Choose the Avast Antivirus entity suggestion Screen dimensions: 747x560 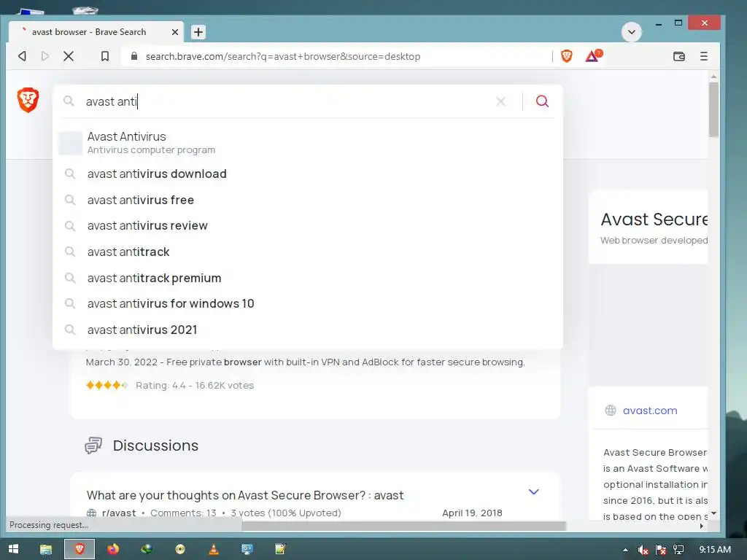(x=308, y=143)
